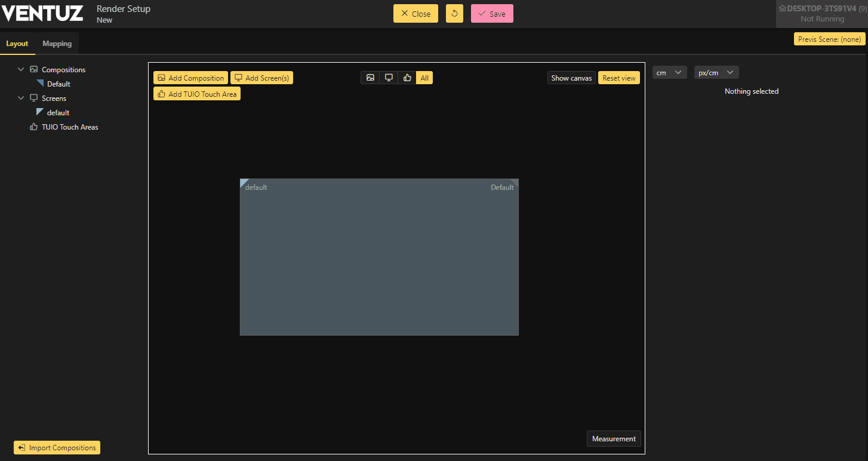This screenshot has height=461, width=868.
Task: Click the touch areas thumbs-up filter icon
Action: [407, 78]
